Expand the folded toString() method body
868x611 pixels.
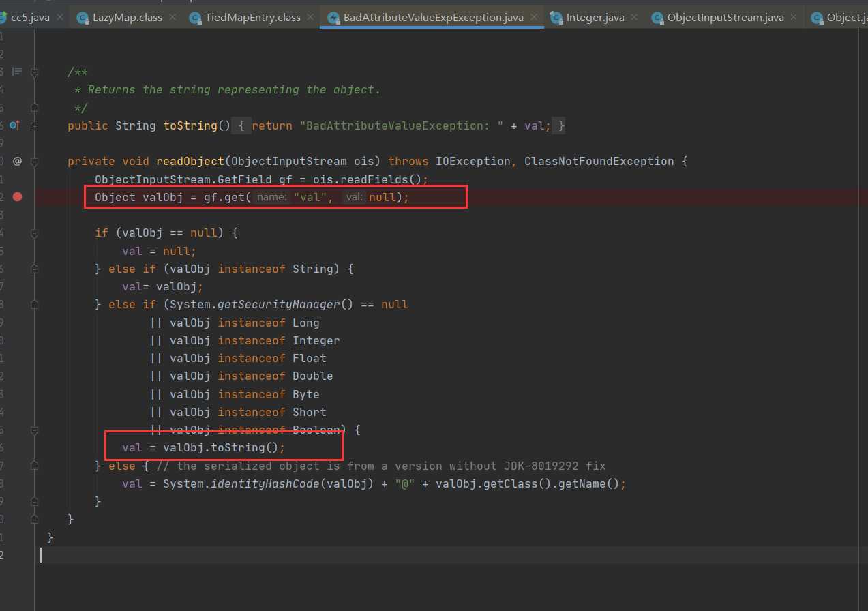pos(34,126)
